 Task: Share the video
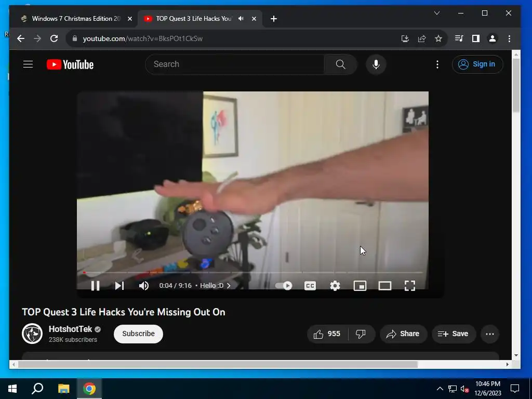point(403,334)
